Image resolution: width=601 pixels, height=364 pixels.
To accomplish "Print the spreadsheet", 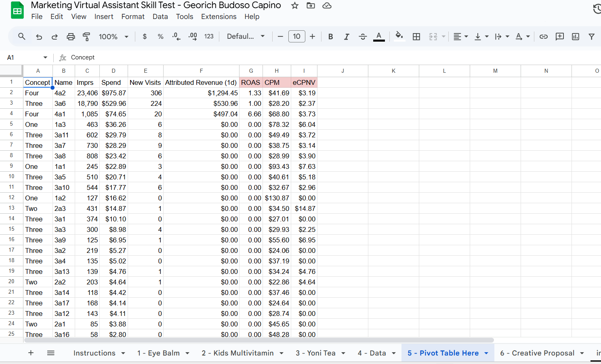I will (x=71, y=37).
